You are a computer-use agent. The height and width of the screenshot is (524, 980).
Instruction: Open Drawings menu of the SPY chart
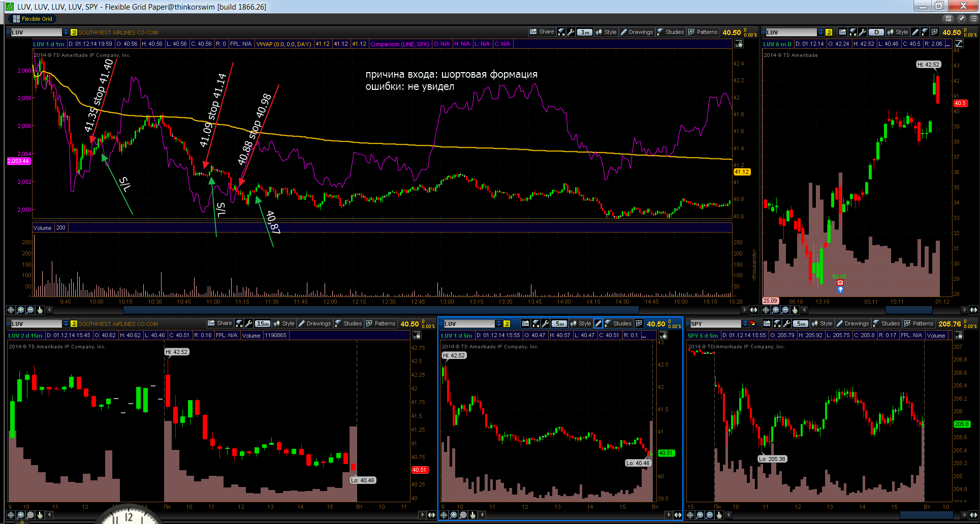(x=852, y=323)
